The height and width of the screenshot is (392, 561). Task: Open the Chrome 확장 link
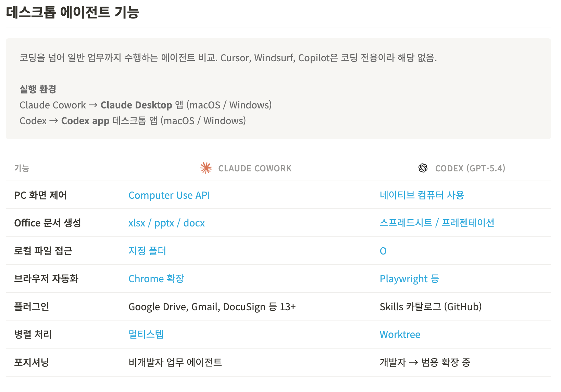pyautogui.click(x=156, y=279)
